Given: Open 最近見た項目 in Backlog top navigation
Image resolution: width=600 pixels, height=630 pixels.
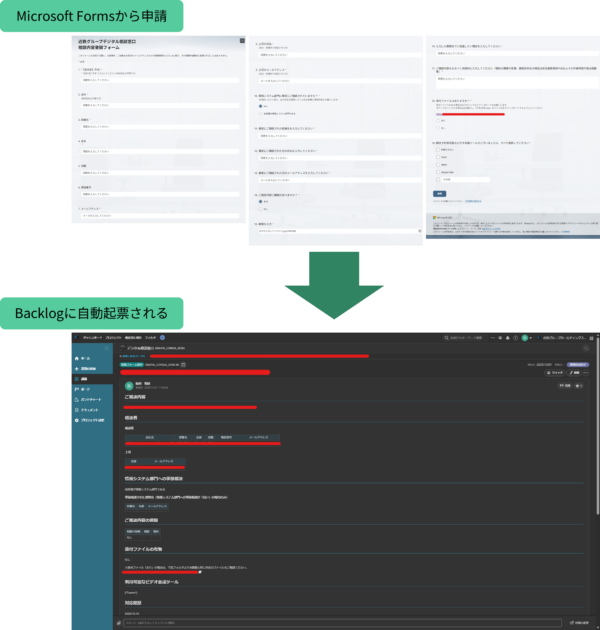Looking at the screenshot, I should coord(133,338).
